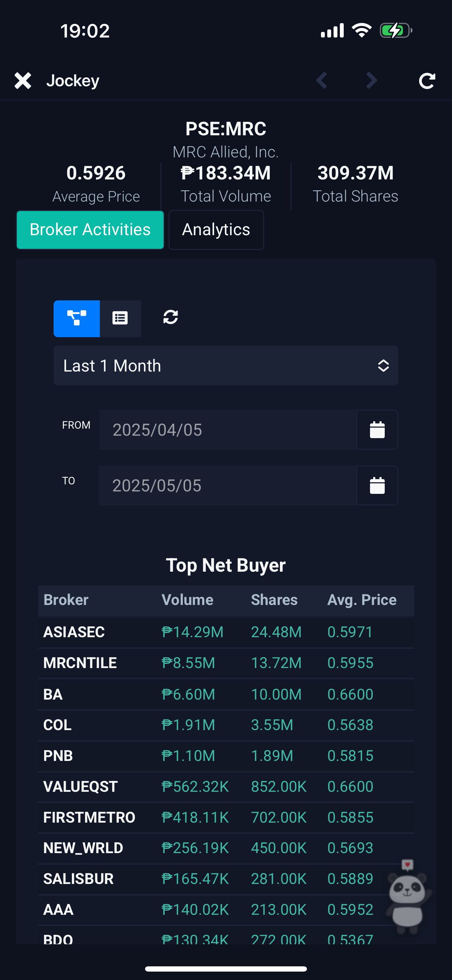Click the 13.72M shares value
The height and width of the screenshot is (980, 452).
pyautogui.click(x=276, y=663)
